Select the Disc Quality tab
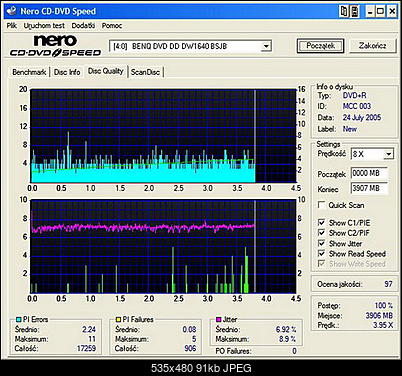 click(106, 71)
